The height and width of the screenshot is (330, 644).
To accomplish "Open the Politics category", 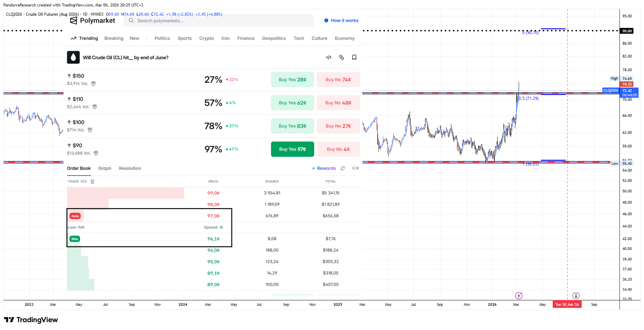I will [162, 38].
